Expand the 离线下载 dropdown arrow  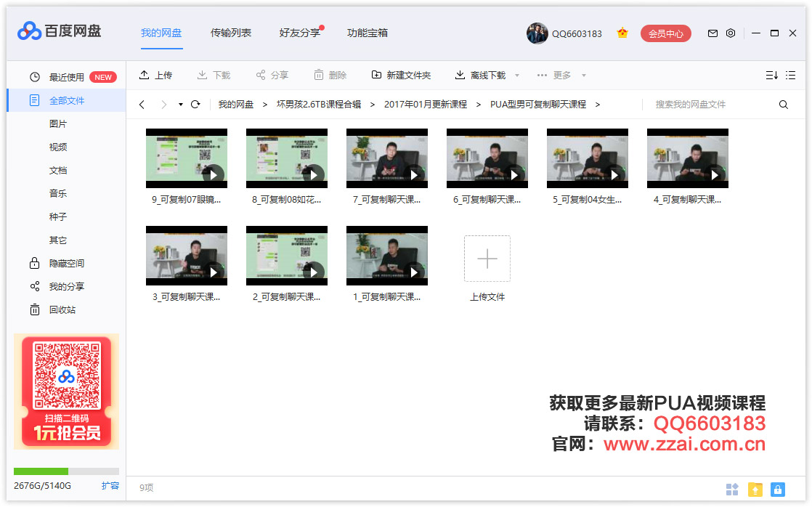click(x=517, y=76)
